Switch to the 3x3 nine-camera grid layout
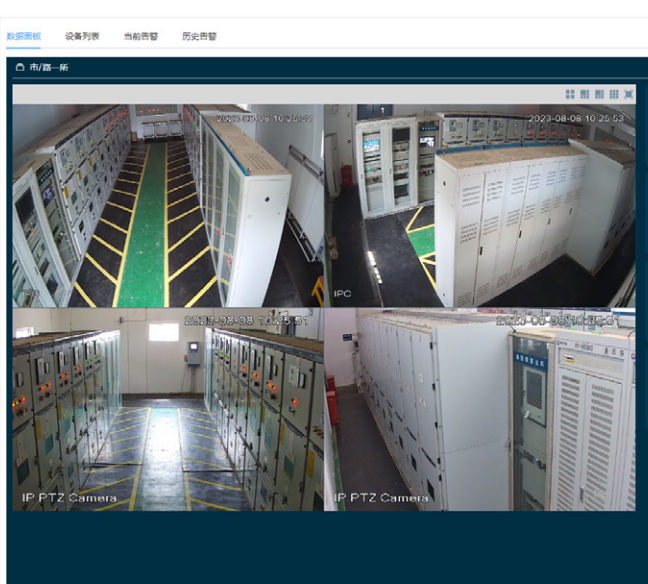The image size is (648, 584). [x=614, y=94]
